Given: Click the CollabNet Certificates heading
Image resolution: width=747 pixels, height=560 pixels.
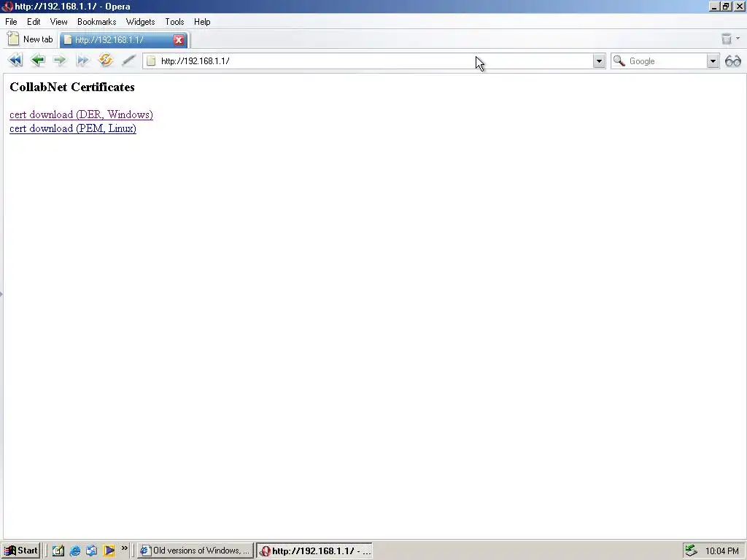Looking at the screenshot, I should (x=72, y=87).
